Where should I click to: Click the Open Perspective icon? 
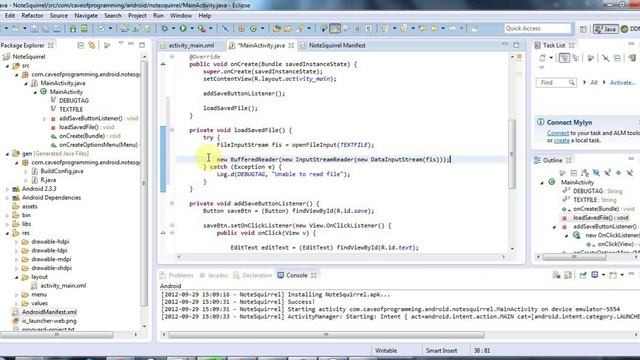(583, 29)
